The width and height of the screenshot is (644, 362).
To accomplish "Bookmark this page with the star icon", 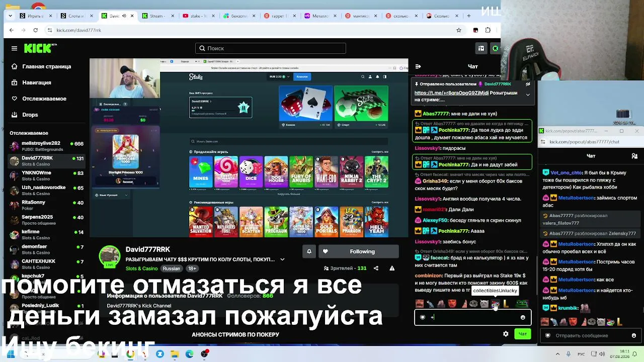I will (459, 30).
